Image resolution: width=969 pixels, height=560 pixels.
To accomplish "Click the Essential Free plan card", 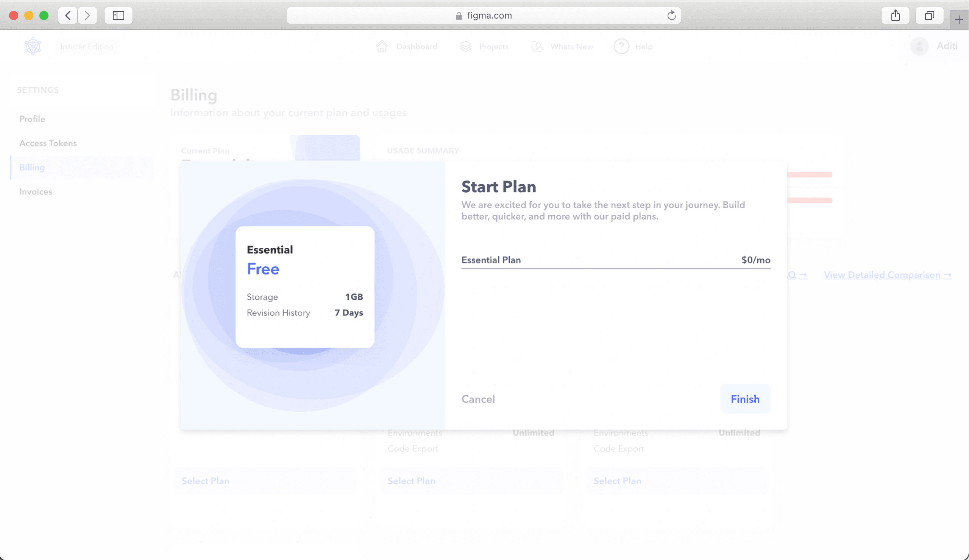I will click(x=305, y=287).
